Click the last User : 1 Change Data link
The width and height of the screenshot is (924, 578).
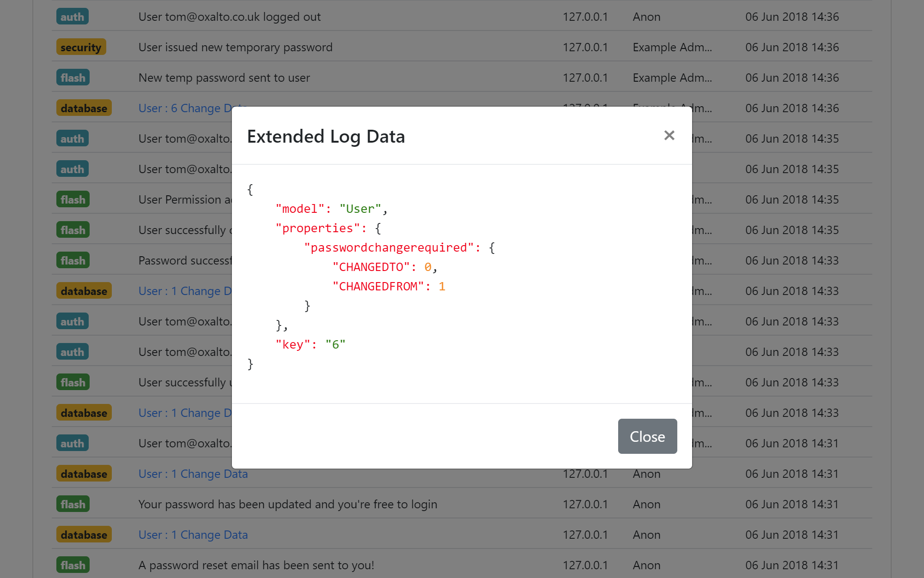(193, 535)
